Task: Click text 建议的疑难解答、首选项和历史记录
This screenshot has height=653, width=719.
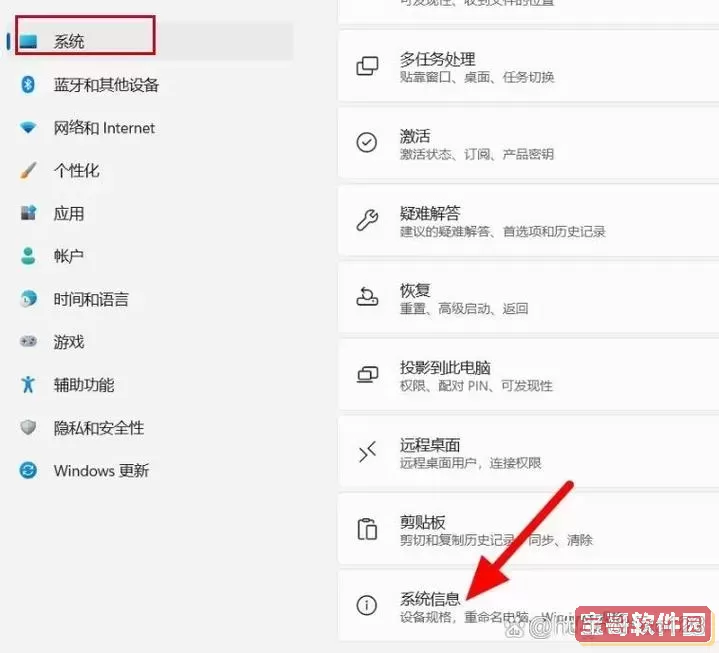Action: (503, 232)
